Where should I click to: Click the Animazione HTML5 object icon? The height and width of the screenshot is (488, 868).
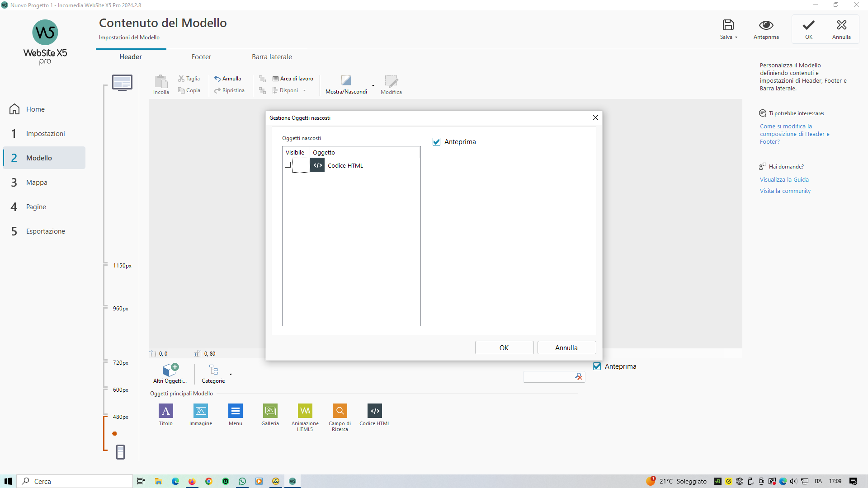click(305, 411)
